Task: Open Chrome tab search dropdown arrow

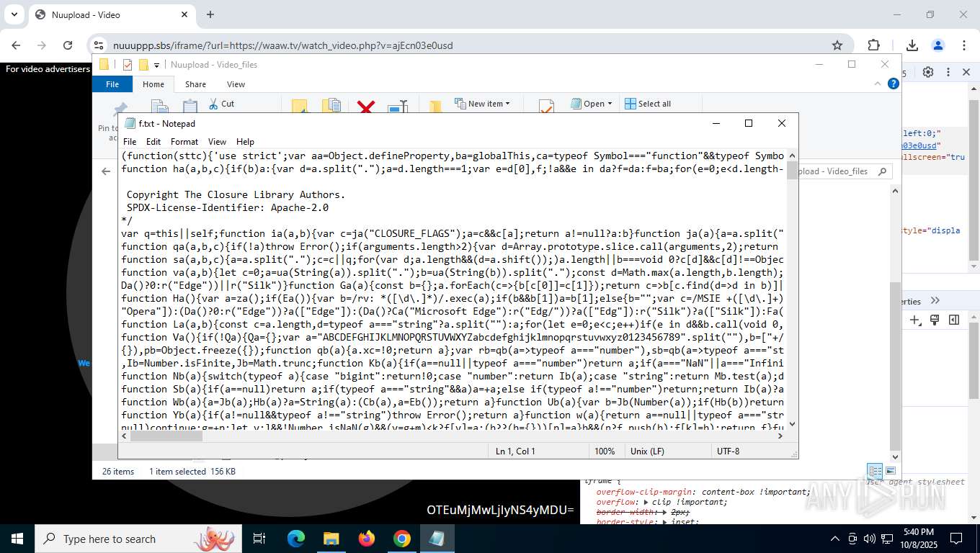Action: [14, 14]
